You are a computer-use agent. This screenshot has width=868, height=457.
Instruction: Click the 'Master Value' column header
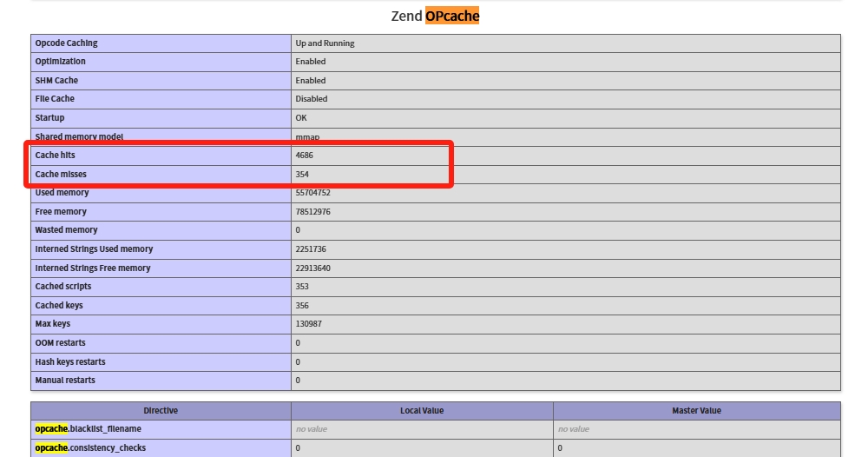click(x=696, y=410)
